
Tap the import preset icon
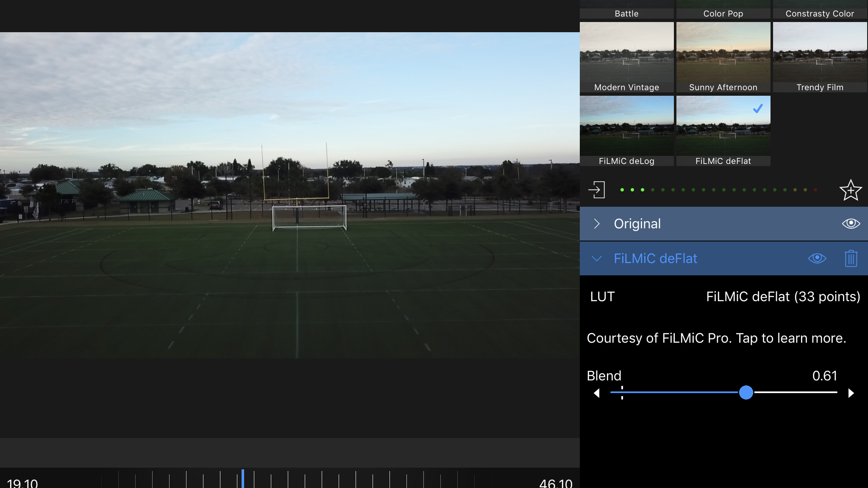(x=596, y=190)
